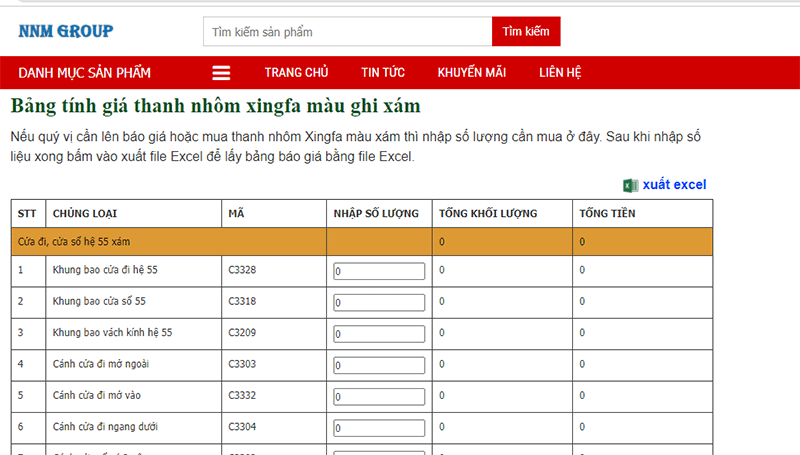Click quantity input for code C3328
This screenshot has width=800, height=455.
379,271
